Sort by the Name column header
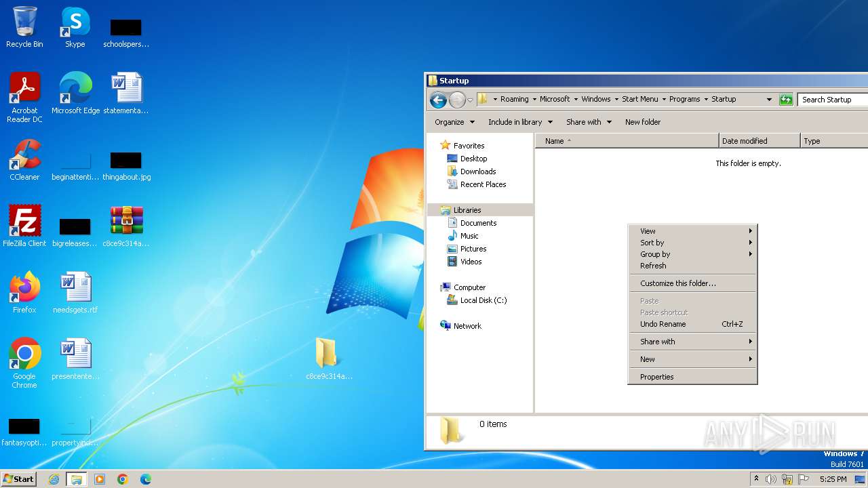868x488 pixels. pos(627,141)
